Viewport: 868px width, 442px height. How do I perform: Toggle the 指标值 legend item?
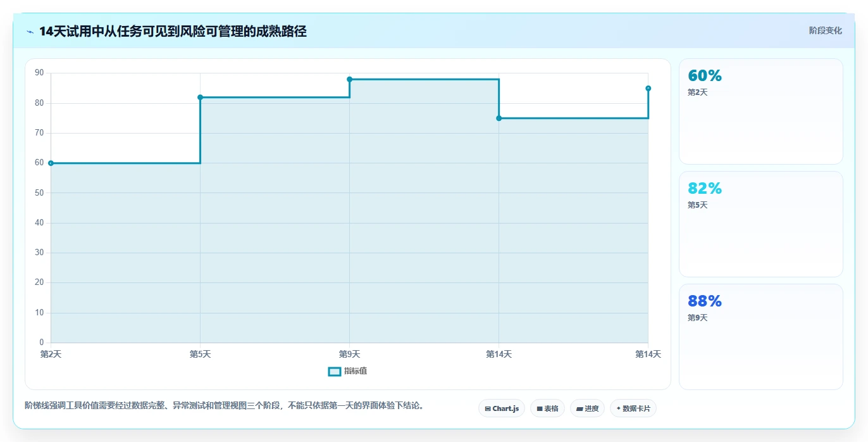coord(347,371)
